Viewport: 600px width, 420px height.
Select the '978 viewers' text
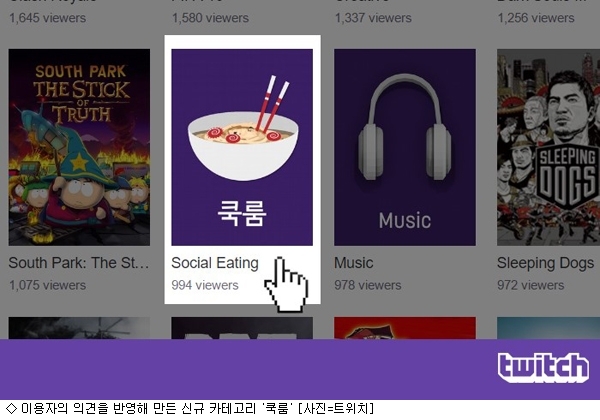click(x=368, y=285)
